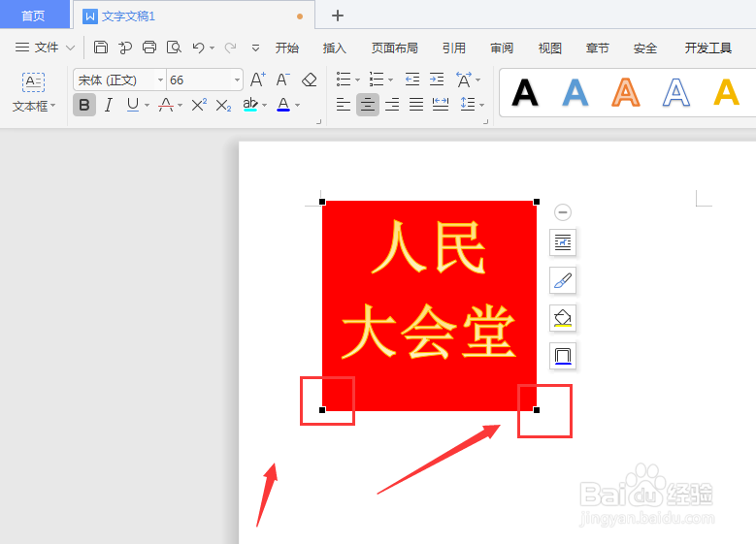Switch to the 视图 tab
Image resolution: width=756 pixels, height=544 pixels.
549,48
